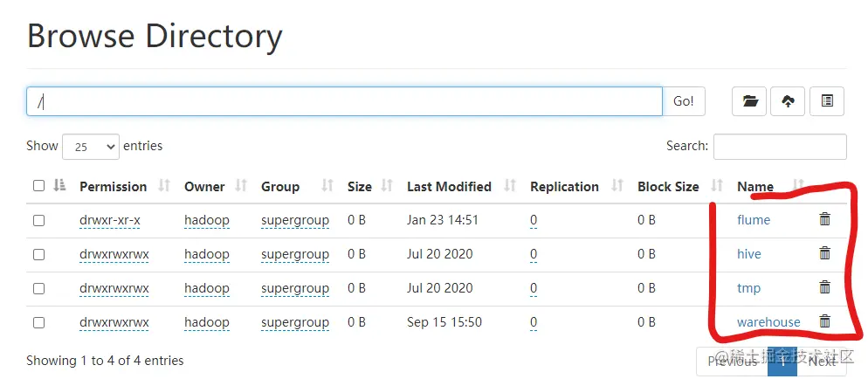The image size is (868, 379).
Task: Open the show 25 entries dropdown
Action: (x=91, y=147)
